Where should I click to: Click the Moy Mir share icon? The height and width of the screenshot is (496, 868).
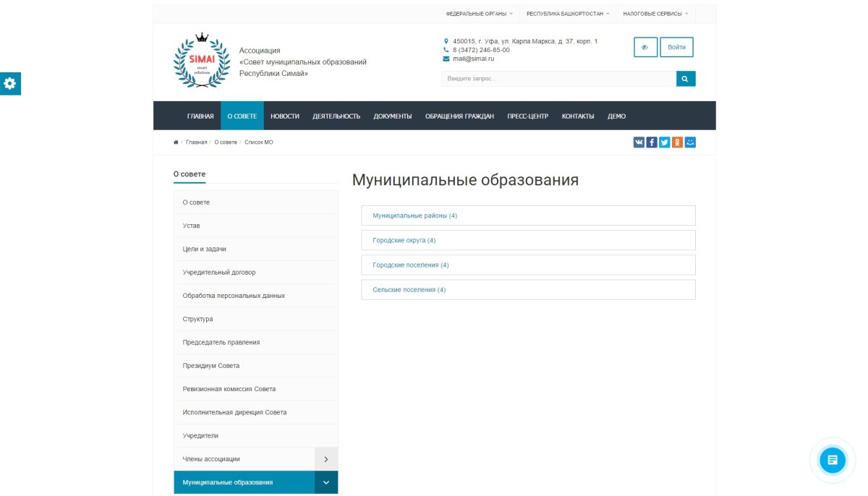[690, 142]
